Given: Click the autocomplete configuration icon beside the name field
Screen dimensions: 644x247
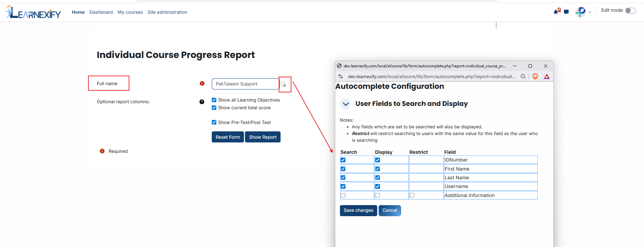Looking at the screenshot, I should [x=284, y=84].
